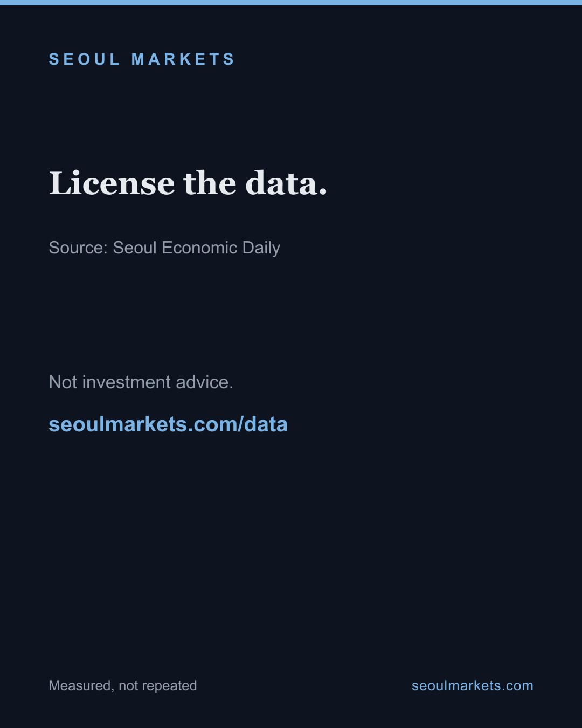The height and width of the screenshot is (728, 582).
Task: Click the 'Economic Daily' words in the source line
Action: pos(221,248)
